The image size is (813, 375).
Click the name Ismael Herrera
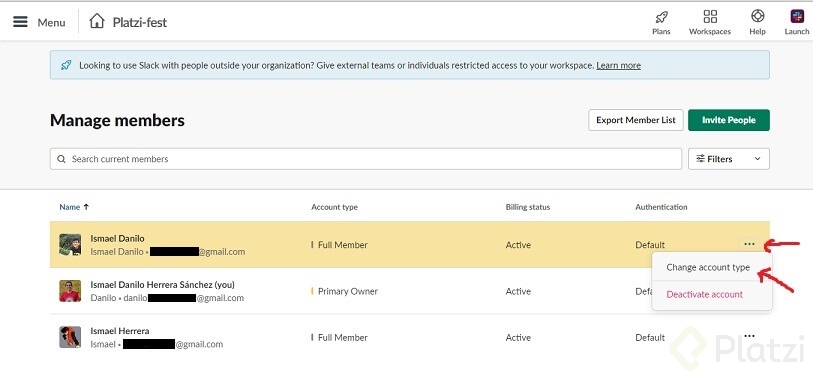point(120,331)
